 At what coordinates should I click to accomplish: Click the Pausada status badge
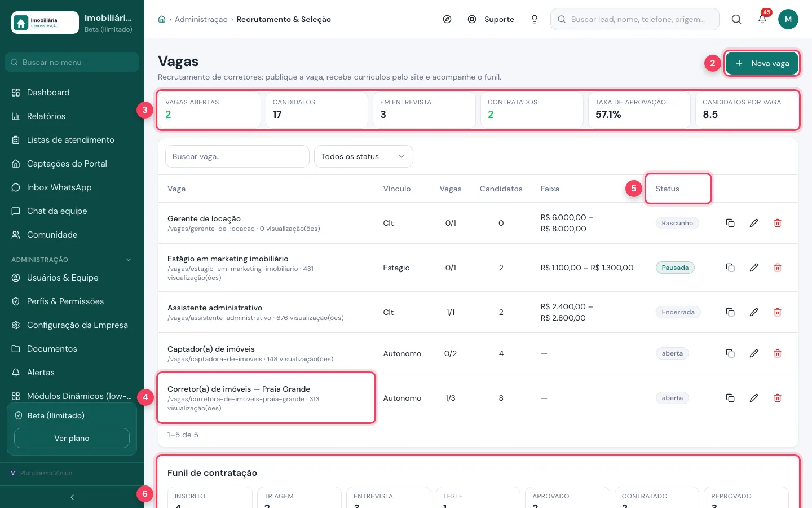(675, 268)
